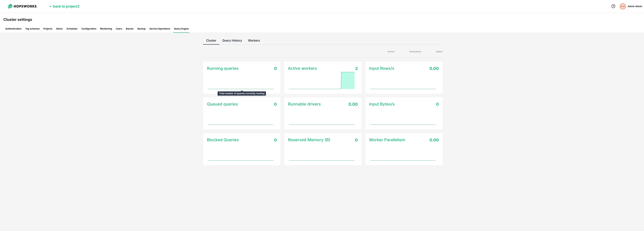The image size is (644, 231).
Task: Click the Active workers chart bar
Action: (x=347, y=81)
